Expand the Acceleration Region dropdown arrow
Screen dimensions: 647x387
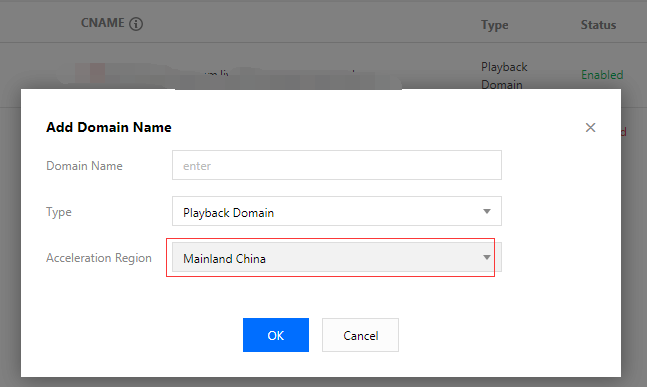click(x=487, y=257)
